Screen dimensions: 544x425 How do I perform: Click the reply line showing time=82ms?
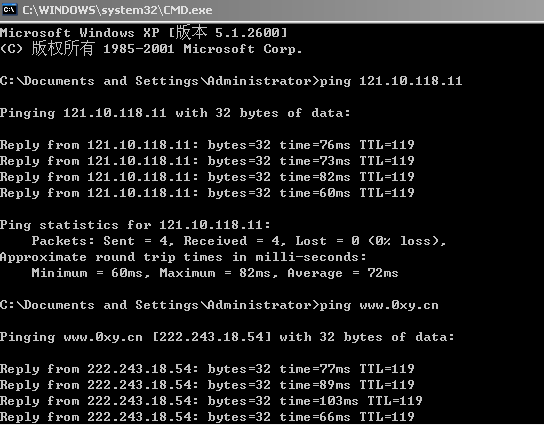click(x=207, y=177)
